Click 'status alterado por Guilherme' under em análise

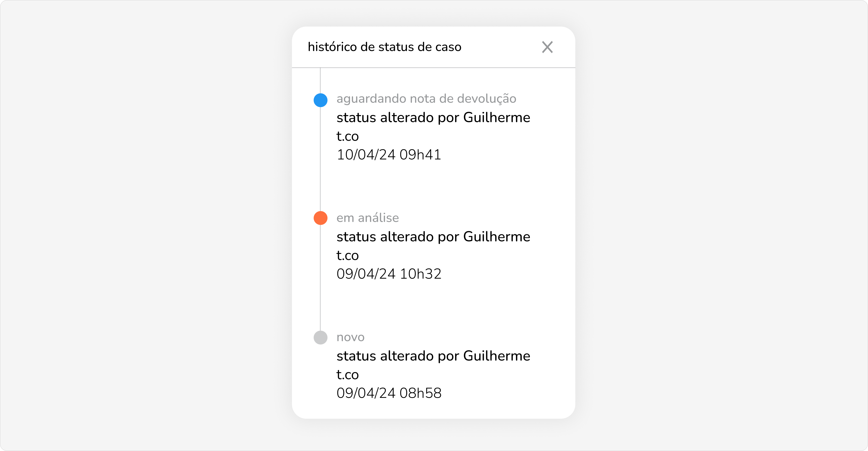point(433,236)
